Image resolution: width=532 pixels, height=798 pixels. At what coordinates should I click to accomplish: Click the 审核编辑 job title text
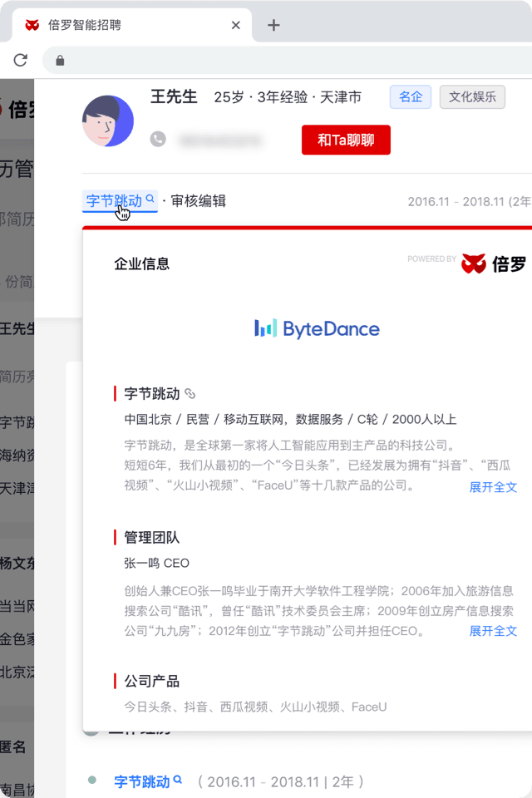coord(198,201)
